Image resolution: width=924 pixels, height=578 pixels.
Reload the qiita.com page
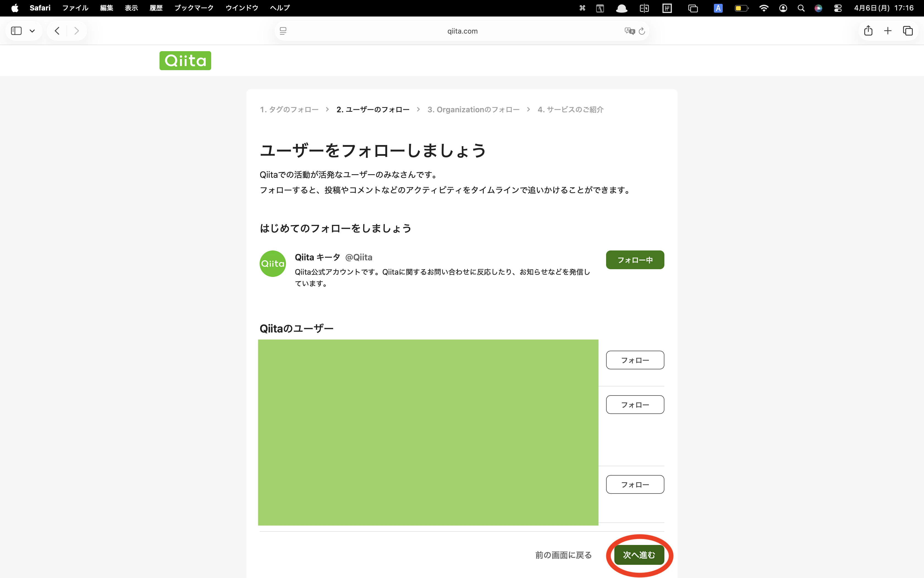point(642,31)
